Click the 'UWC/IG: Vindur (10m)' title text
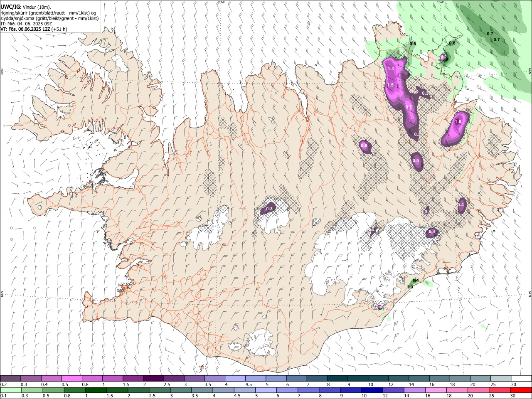This screenshot has height=399, width=532. point(26,7)
